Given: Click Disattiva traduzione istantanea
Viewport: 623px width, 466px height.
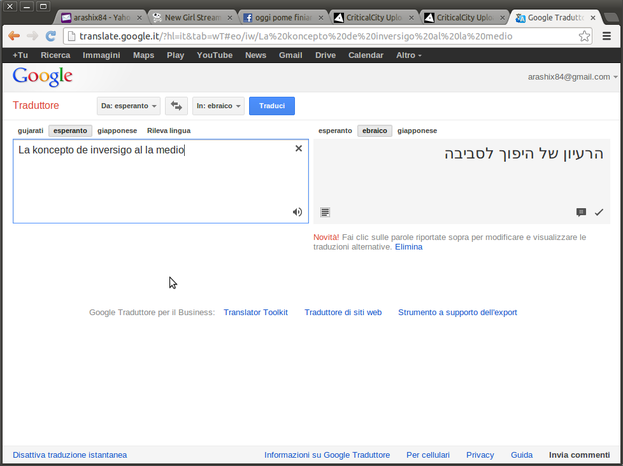Looking at the screenshot, I should tap(70, 455).
